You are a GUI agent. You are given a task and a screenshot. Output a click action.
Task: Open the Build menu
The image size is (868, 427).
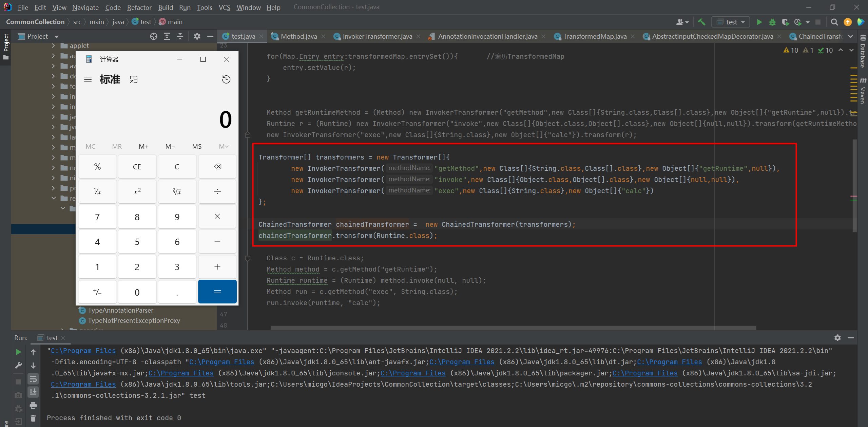166,7
